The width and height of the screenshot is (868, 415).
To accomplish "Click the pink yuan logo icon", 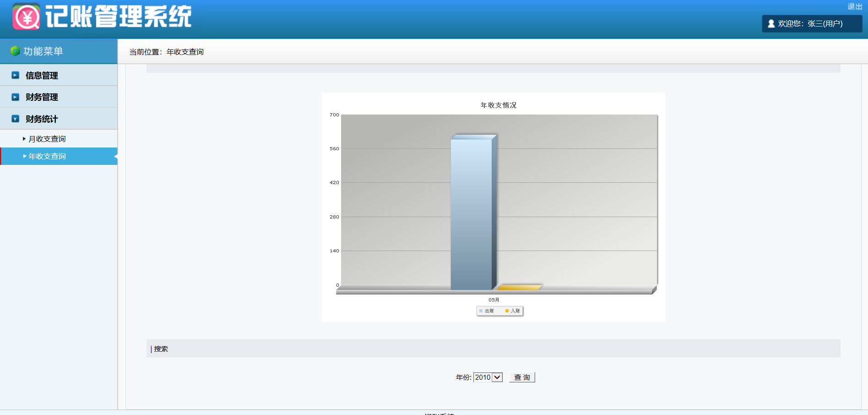I will pyautogui.click(x=26, y=17).
